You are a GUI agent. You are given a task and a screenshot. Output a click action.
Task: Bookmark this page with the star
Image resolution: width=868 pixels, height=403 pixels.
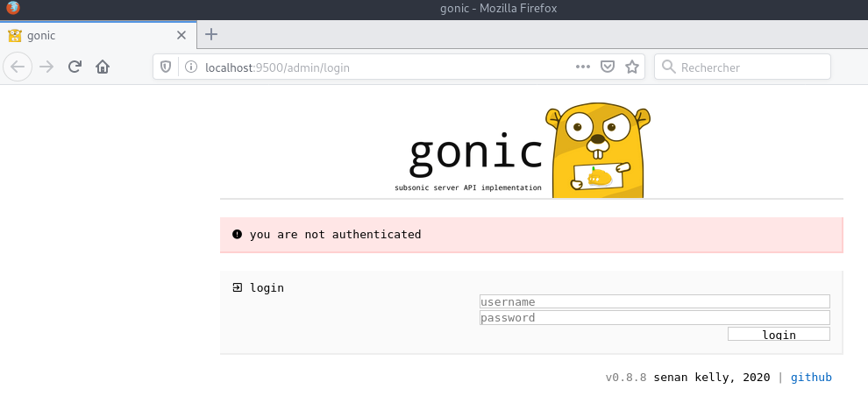[x=632, y=67]
